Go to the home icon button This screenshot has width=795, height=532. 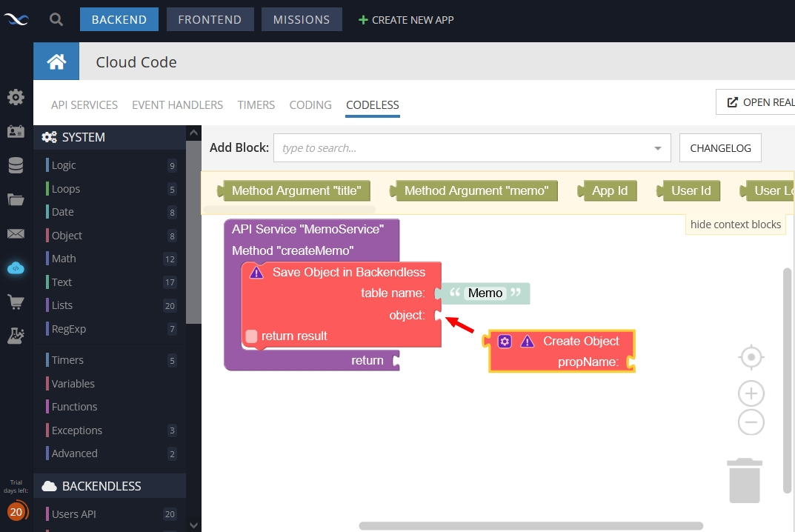pyautogui.click(x=56, y=61)
